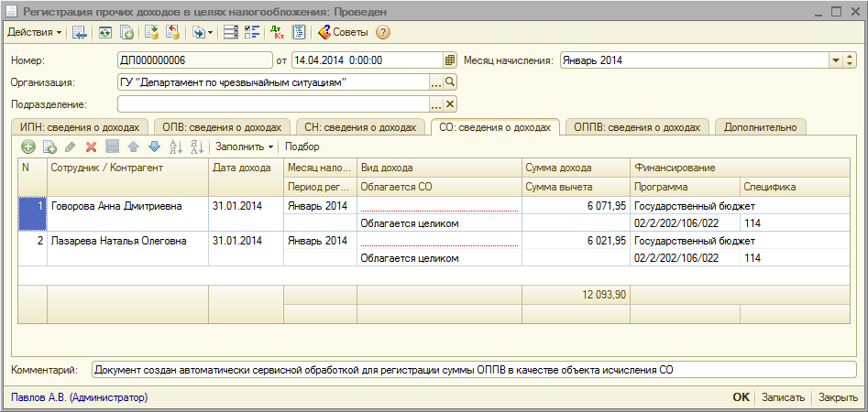This screenshot has height=412, width=868.
Task: Move row down with blue arrow
Action: coord(153,146)
